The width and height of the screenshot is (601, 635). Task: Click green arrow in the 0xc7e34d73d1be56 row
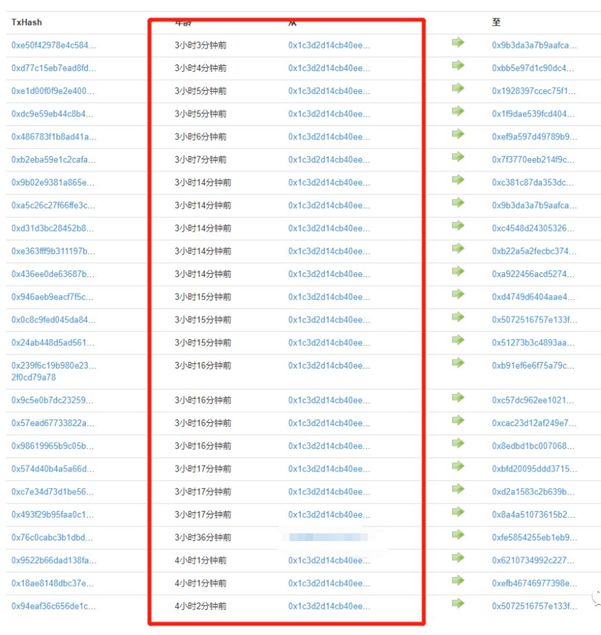[458, 490]
